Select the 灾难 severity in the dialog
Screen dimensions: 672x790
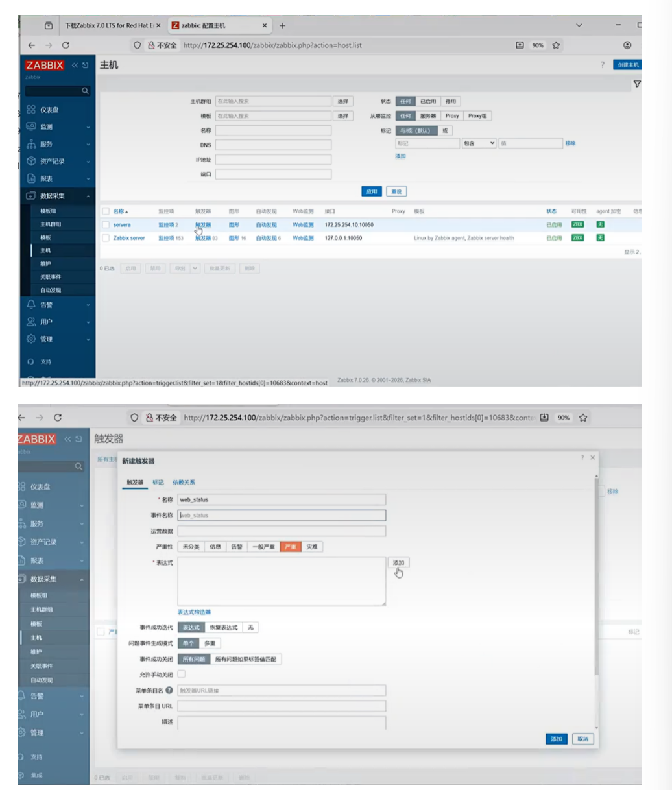tap(312, 547)
